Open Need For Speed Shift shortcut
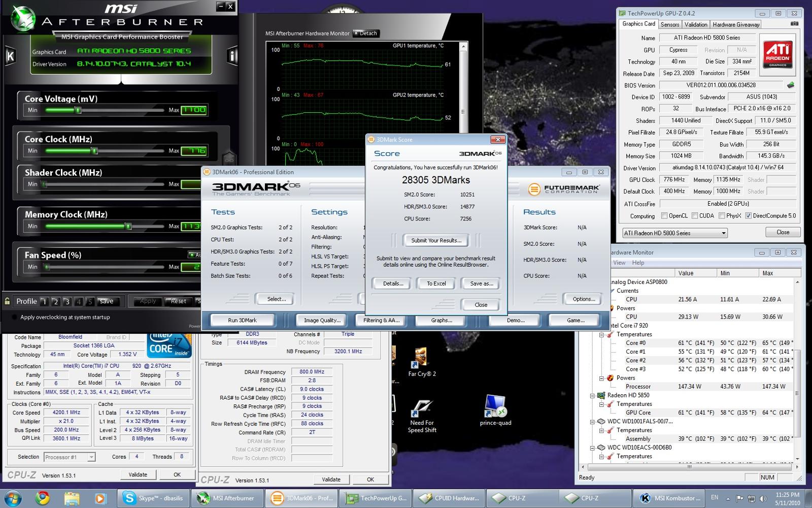Viewport: 812px width, 508px height. 422,416
